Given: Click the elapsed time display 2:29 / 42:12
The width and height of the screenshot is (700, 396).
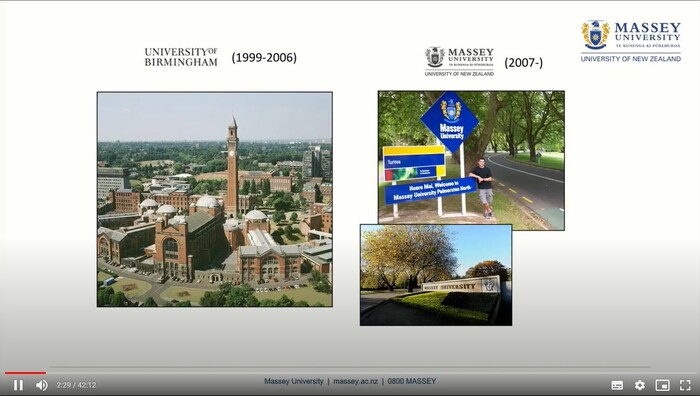Looking at the screenshot, I should click(x=76, y=385).
